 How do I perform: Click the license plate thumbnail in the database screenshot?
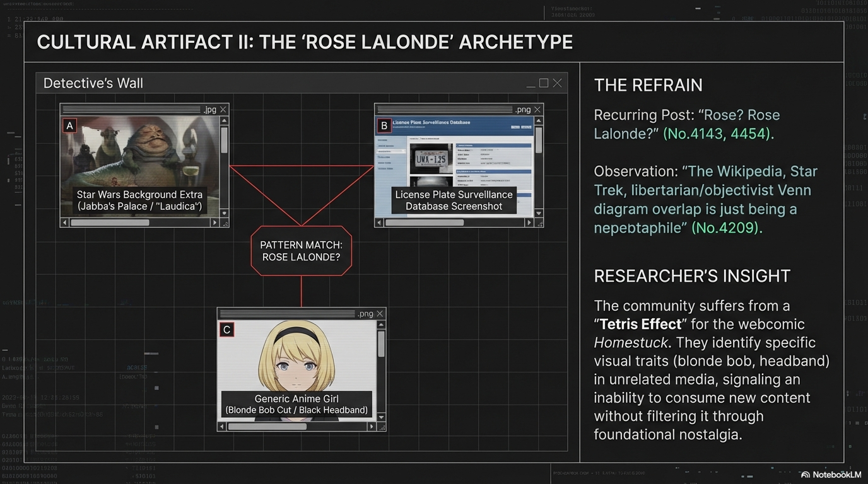431,159
